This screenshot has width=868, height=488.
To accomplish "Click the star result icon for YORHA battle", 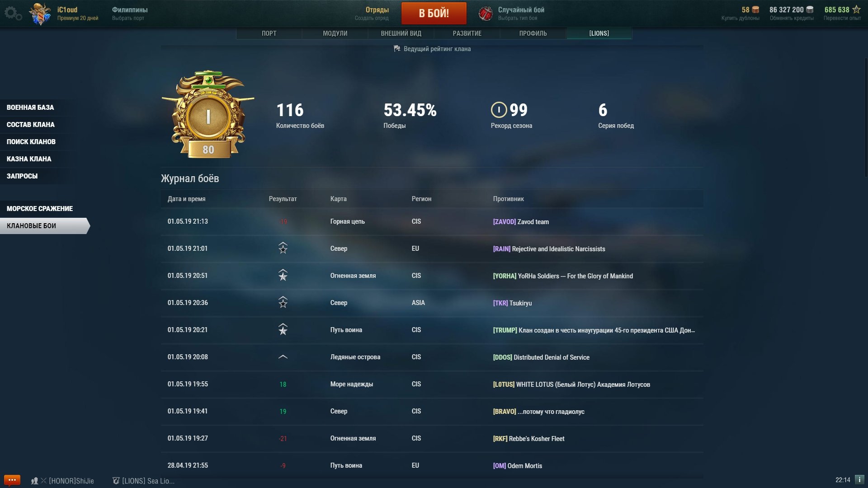I will pyautogui.click(x=283, y=275).
